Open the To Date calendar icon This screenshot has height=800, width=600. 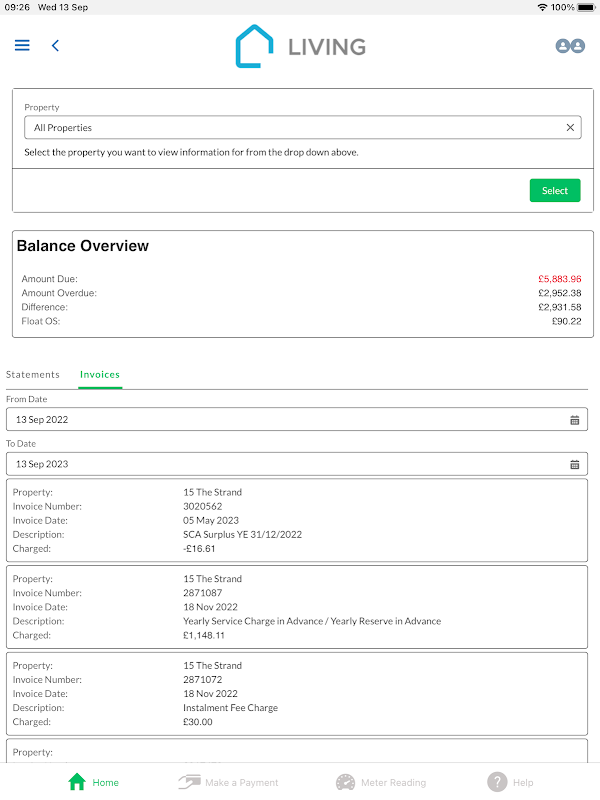575,464
